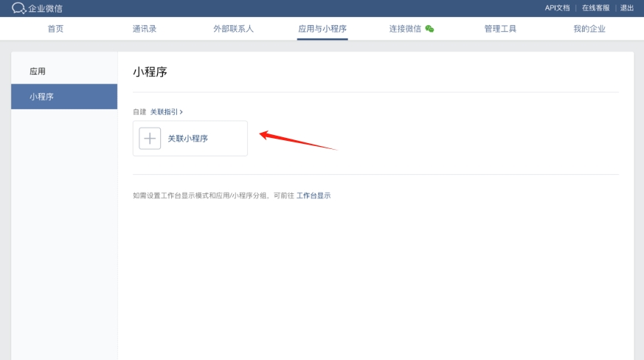Image resolution: width=644 pixels, height=360 pixels.
Task: Open the 首页 tab
Action: coord(55,29)
